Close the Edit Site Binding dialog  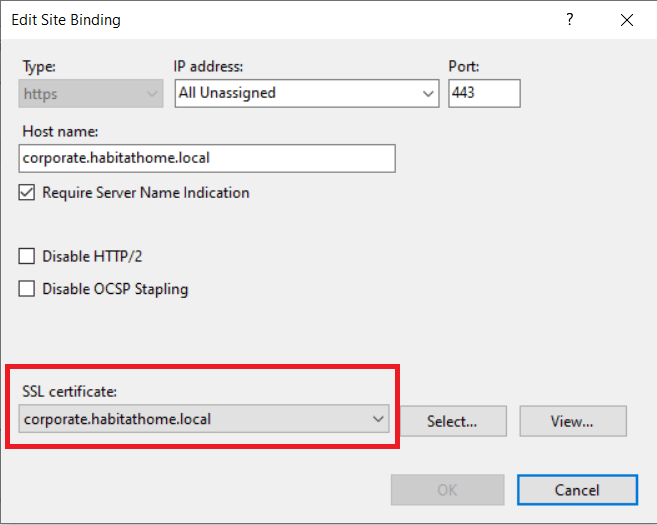(627, 20)
